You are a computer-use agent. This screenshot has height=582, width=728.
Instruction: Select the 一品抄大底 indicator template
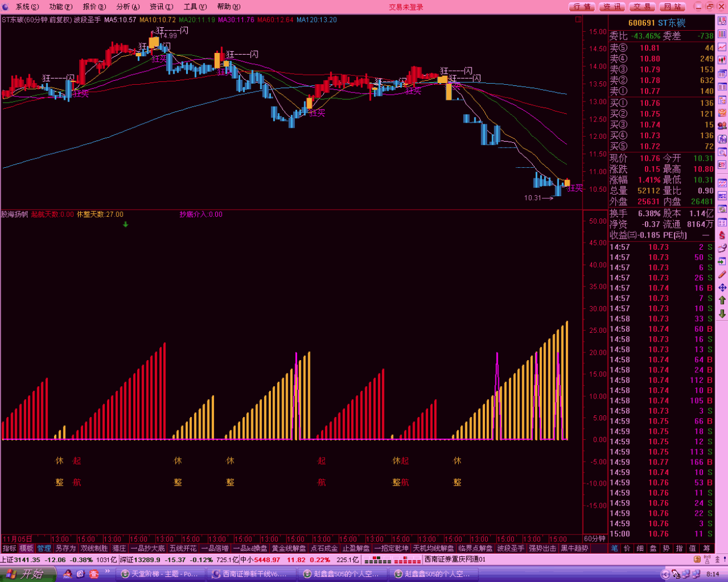[x=148, y=549]
